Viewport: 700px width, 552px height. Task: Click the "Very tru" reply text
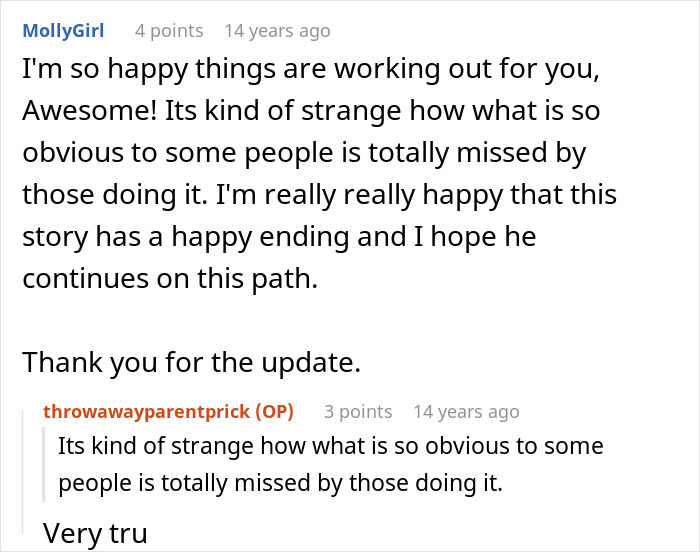click(x=95, y=533)
